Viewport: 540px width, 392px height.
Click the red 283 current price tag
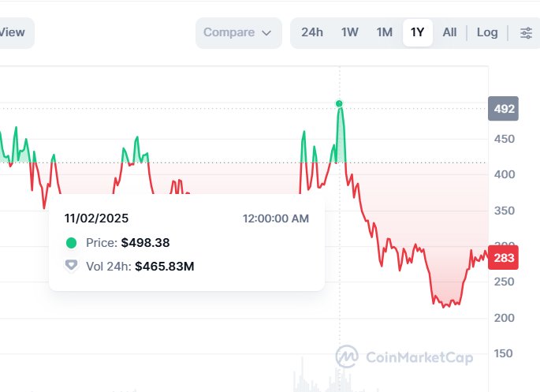tap(503, 257)
